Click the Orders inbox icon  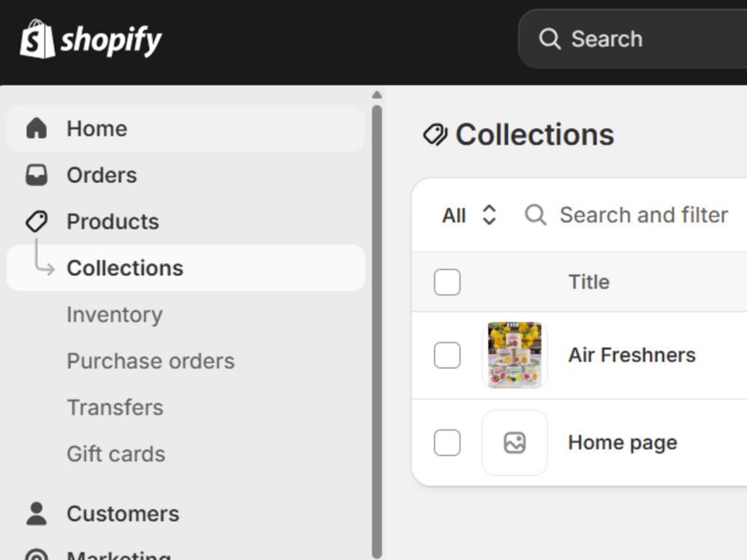tap(37, 175)
